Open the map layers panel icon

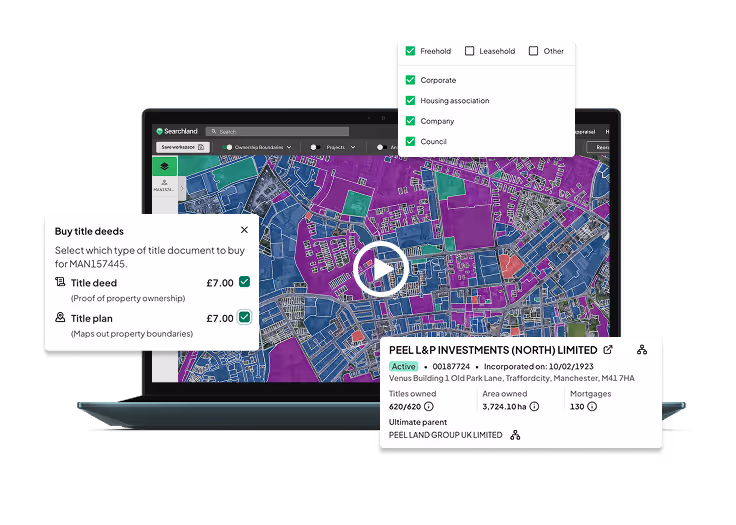(x=164, y=166)
